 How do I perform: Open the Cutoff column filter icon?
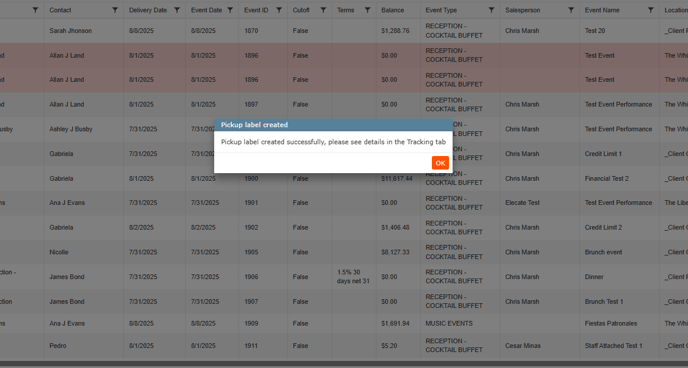(x=323, y=10)
